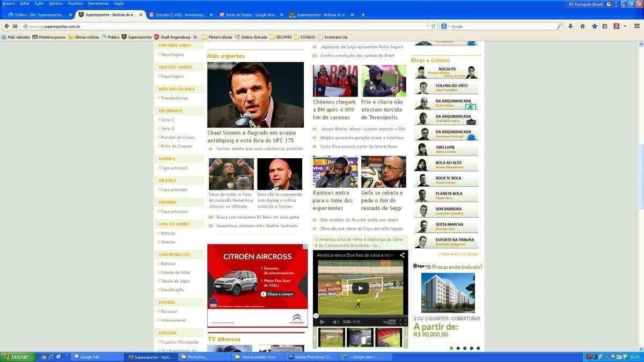644x362 pixels.
Task: Play the América vence Boa video
Action: coord(360,288)
